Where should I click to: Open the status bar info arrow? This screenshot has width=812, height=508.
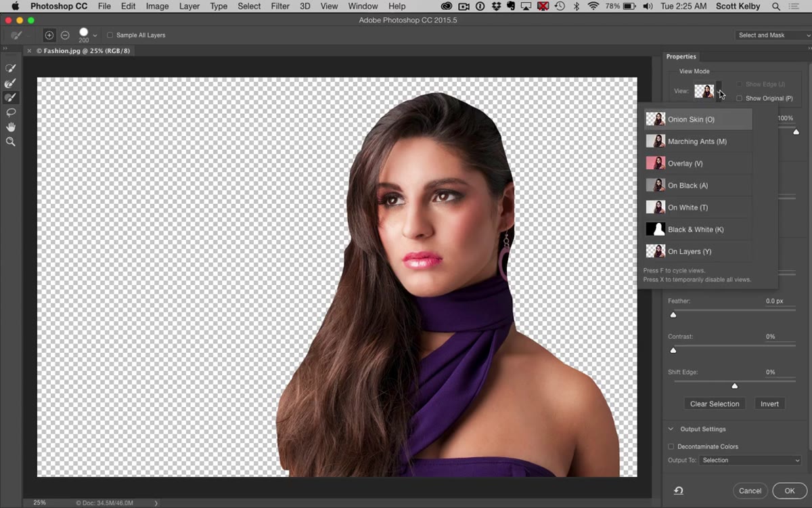(x=156, y=503)
